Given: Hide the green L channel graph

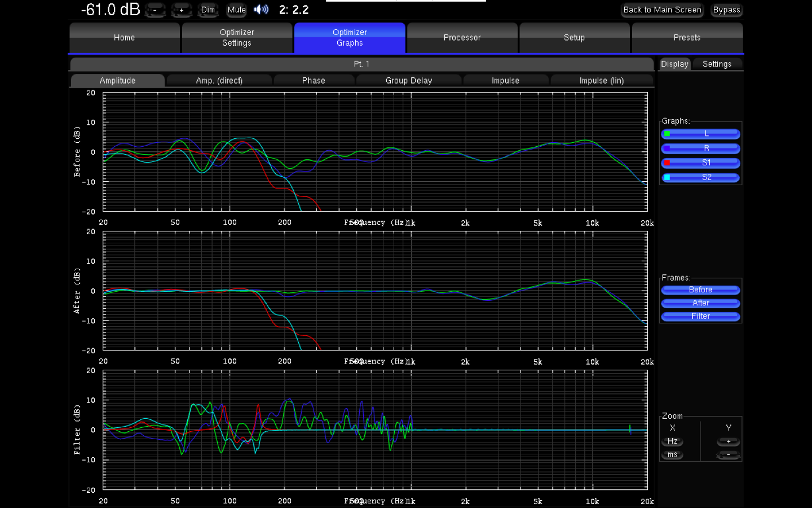Looking at the screenshot, I should tap(700, 134).
